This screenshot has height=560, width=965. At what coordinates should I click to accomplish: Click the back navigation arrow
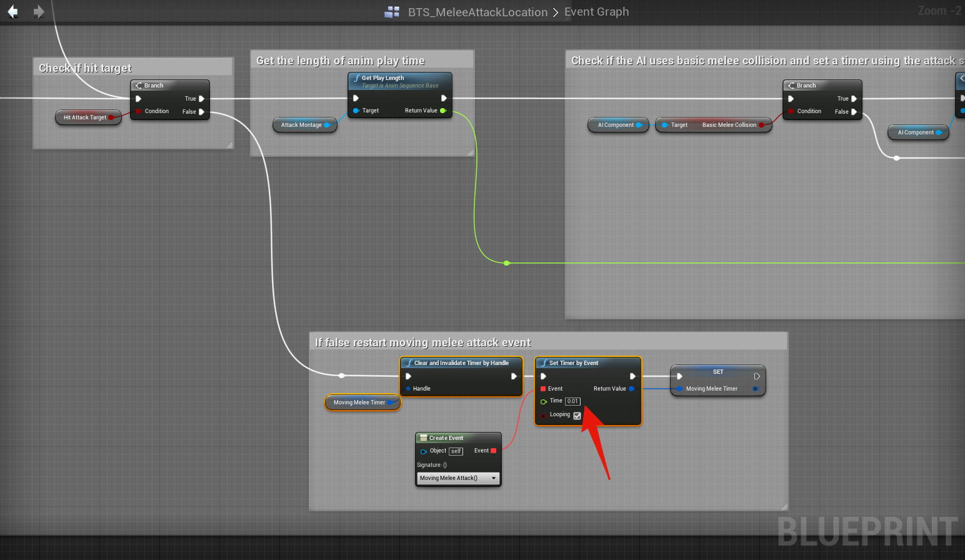12,12
